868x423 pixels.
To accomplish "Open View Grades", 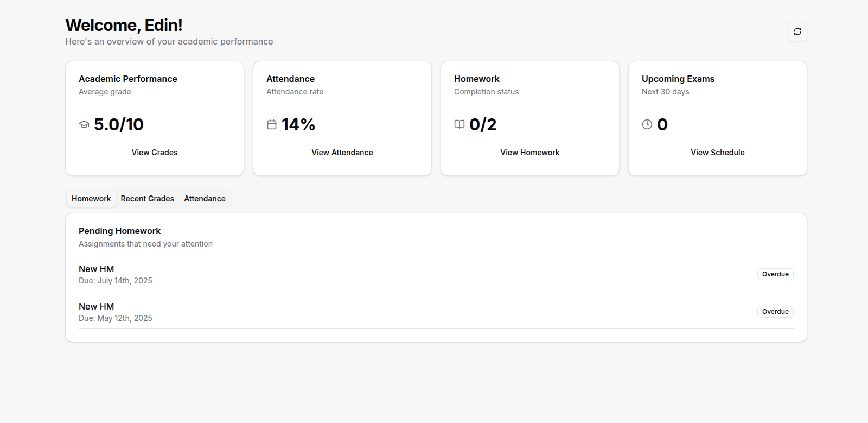I will 155,153.
